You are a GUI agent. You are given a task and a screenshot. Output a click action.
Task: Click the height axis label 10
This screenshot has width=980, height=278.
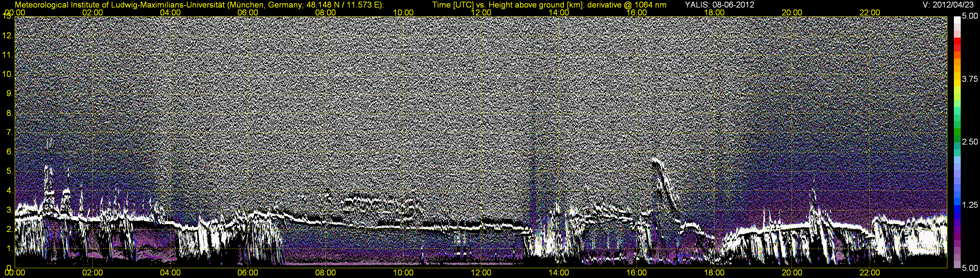(x=7, y=74)
